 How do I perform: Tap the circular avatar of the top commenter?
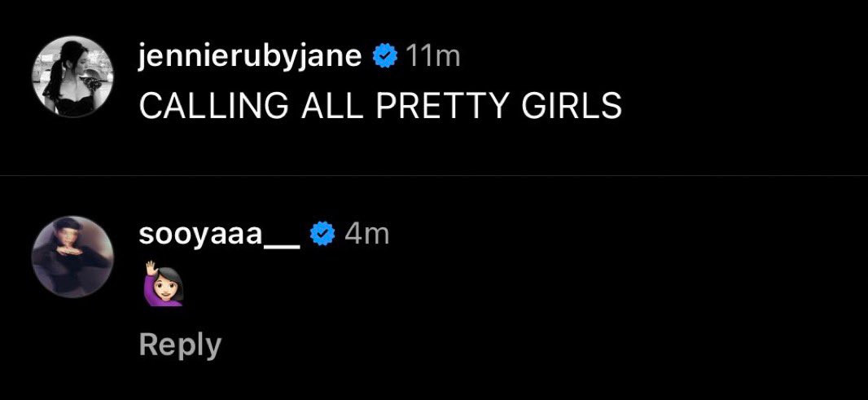72,77
